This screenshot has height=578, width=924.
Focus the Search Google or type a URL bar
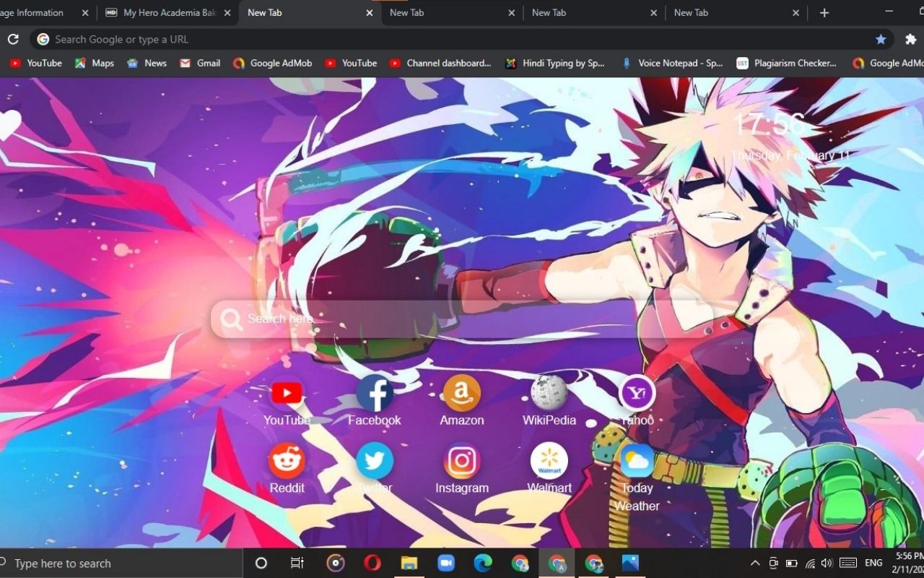pos(462,39)
